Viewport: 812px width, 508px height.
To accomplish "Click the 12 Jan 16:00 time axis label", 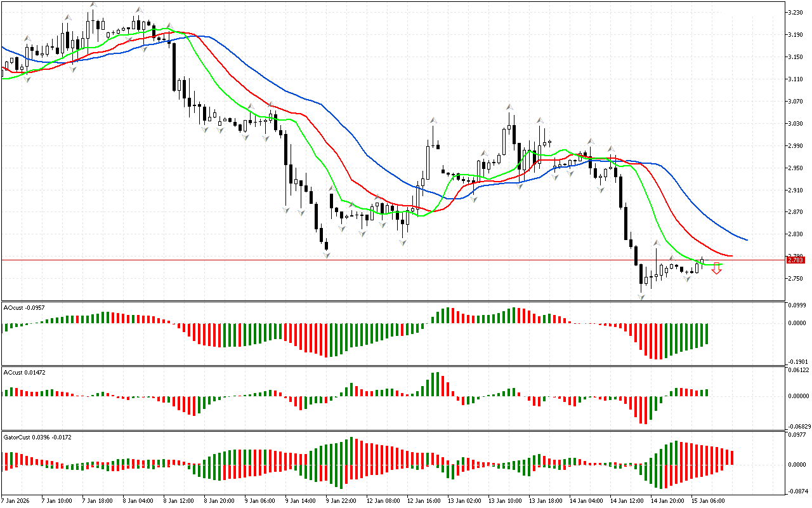I will pos(423,500).
